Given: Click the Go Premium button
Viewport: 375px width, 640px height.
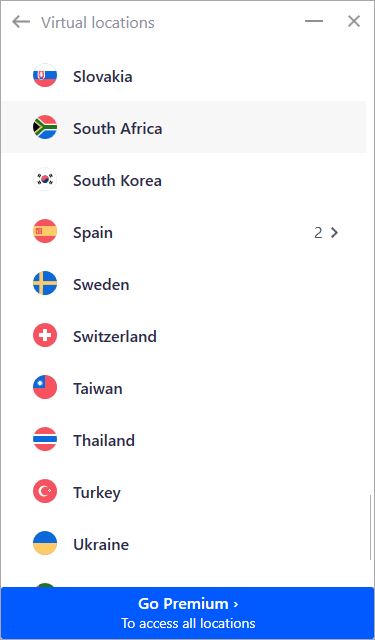Looking at the screenshot, I should coord(187,613).
